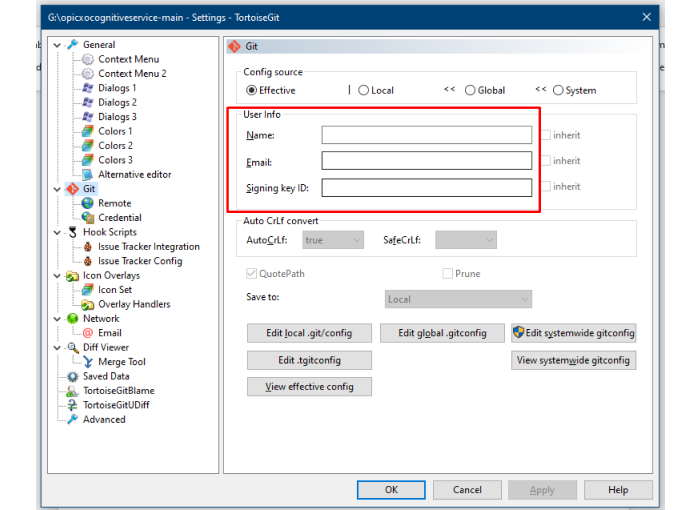Toggle inherit checkbox for Signing key ID
The width and height of the screenshot is (700, 510).
(x=546, y=186)
